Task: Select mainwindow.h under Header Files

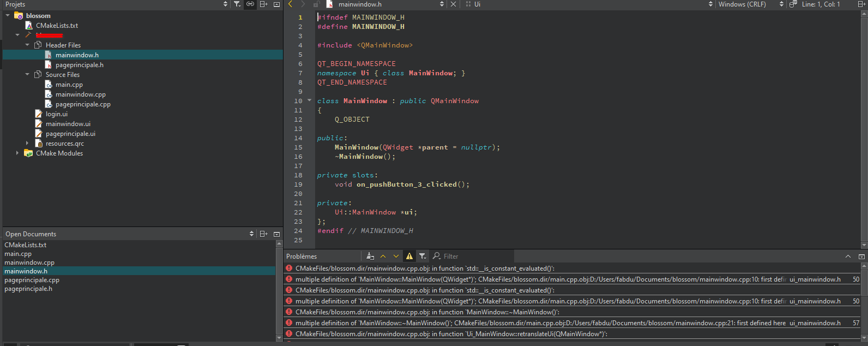Action: pos(77,55)
